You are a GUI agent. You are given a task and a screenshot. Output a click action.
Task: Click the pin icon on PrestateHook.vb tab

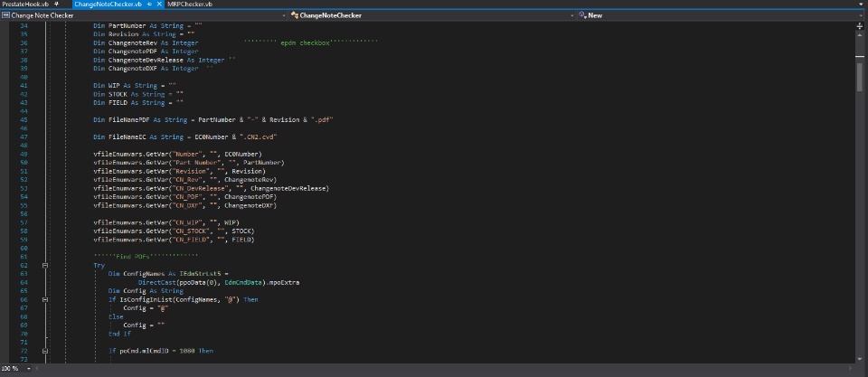click(56, 5)
